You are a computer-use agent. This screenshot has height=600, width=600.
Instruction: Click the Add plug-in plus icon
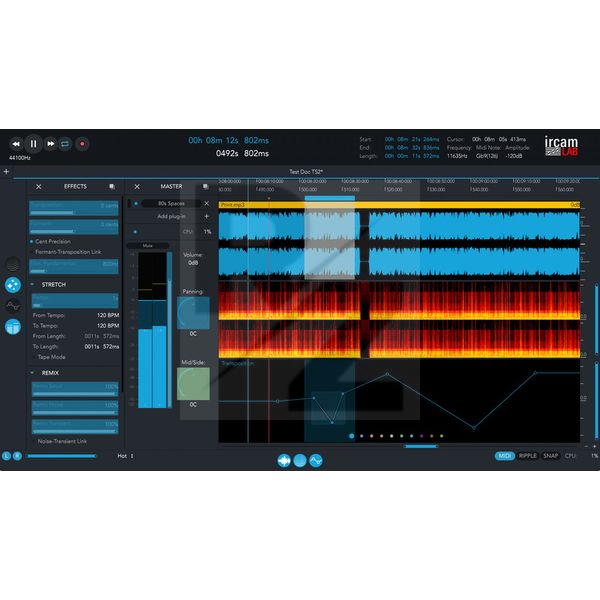[x=207, y=216]
